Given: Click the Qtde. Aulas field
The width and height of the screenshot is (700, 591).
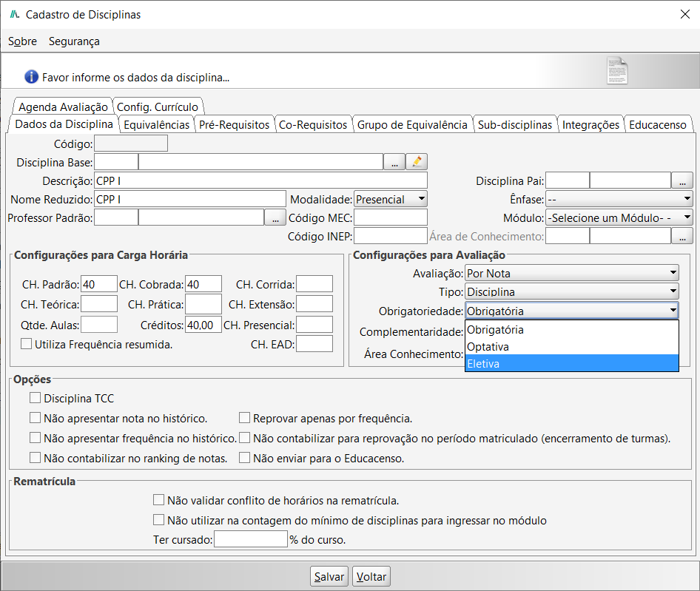Looking at the screenshot, I should pyautogui.click(x=99, y=325).
